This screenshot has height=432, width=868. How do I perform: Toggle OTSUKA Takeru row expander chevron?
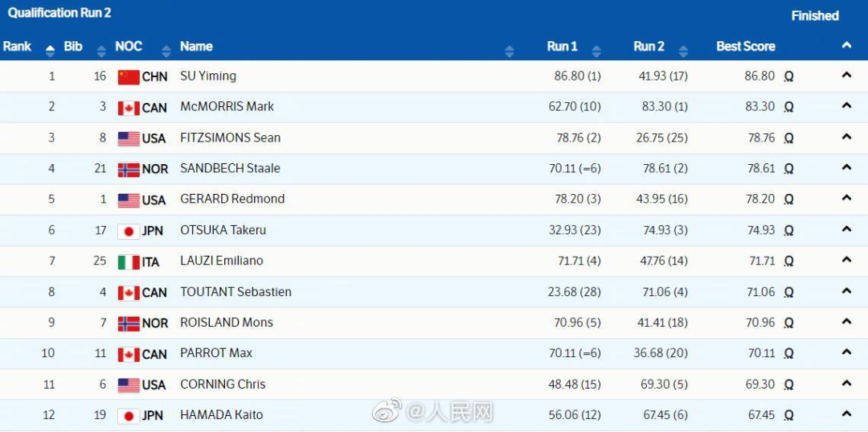point(846,228)
